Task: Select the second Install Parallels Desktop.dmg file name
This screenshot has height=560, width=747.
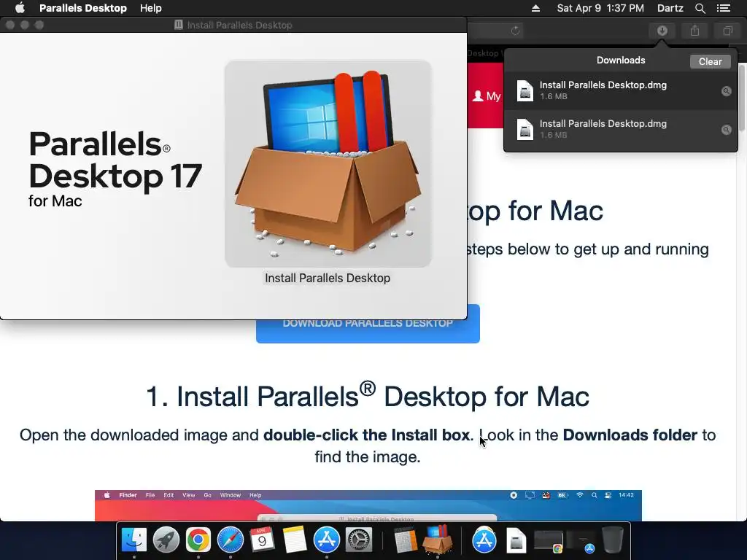Action: (603, 123)
